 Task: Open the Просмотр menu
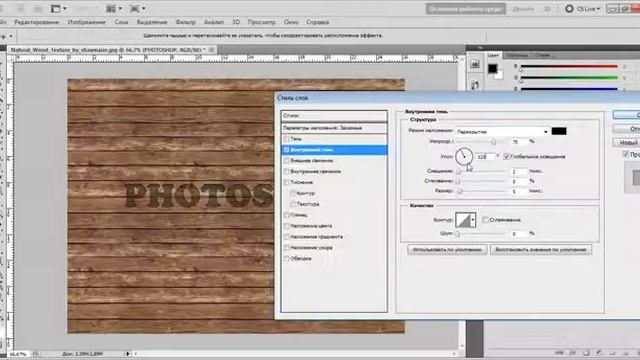[x=262, y=22]
